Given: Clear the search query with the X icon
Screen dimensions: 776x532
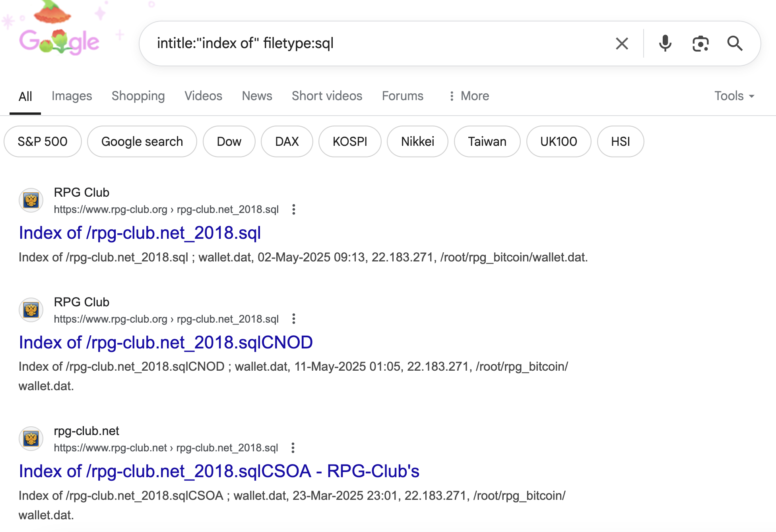Looking at the screenshot, I should 622,43.
